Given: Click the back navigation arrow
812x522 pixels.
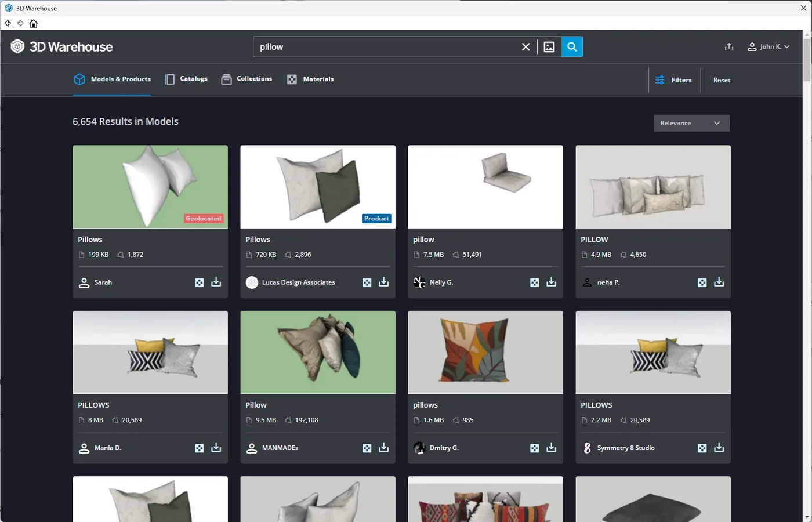Looking at the screenshot, I should [8, 23].
